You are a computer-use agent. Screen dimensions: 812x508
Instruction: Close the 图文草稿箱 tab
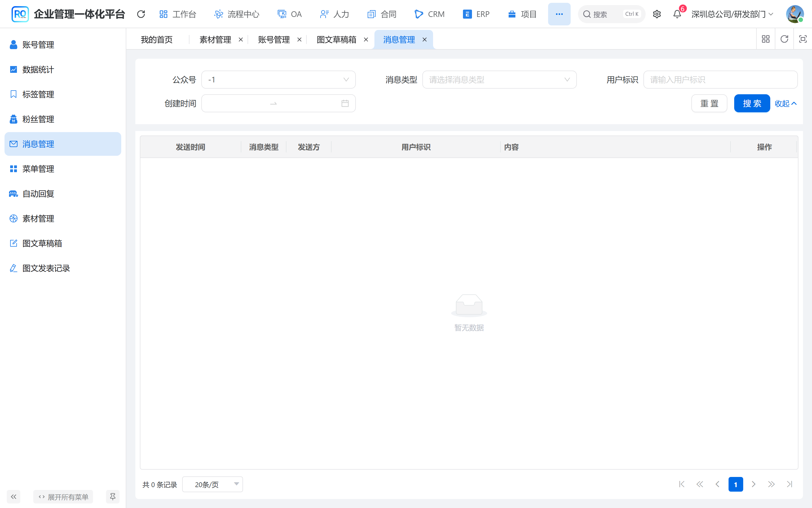[x=366, y=40]
